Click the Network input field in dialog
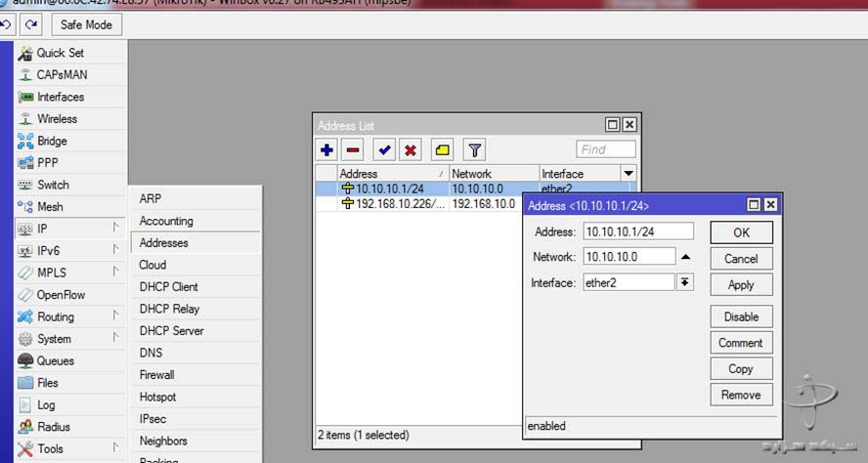This screenshot has height=463, width=868. pos(629,257)
